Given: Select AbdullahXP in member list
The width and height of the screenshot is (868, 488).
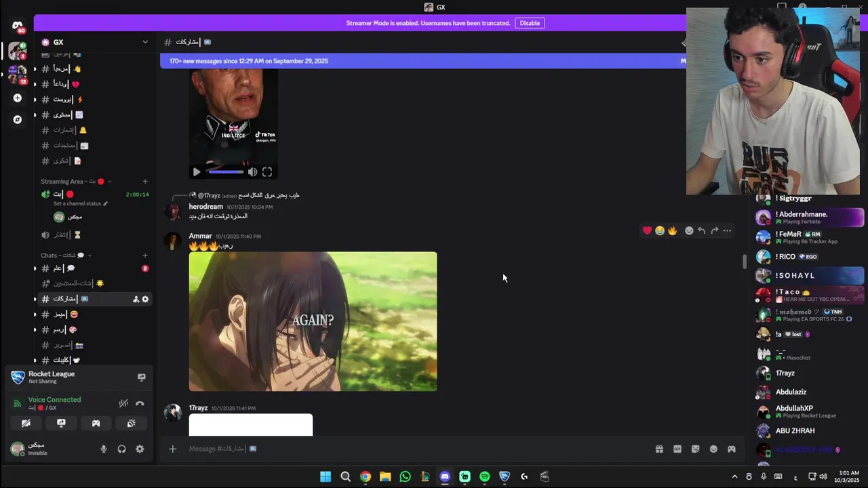Looking at the screenshot, I should [x=810, y=411].
